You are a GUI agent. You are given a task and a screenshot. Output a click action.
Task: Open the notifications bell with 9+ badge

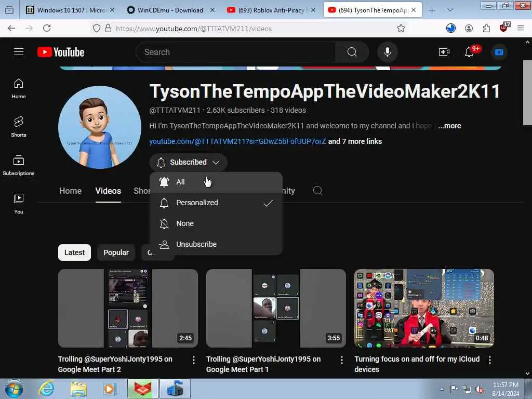click(470, 52)
